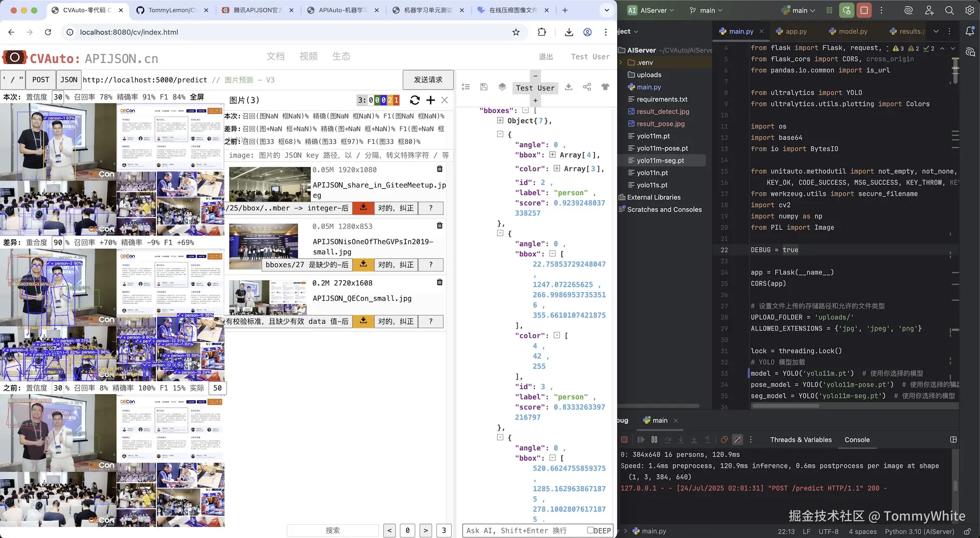Mute breakpoints in the debug toolbar
This screenshot has width=980, height=538.
tap(738, 439)
